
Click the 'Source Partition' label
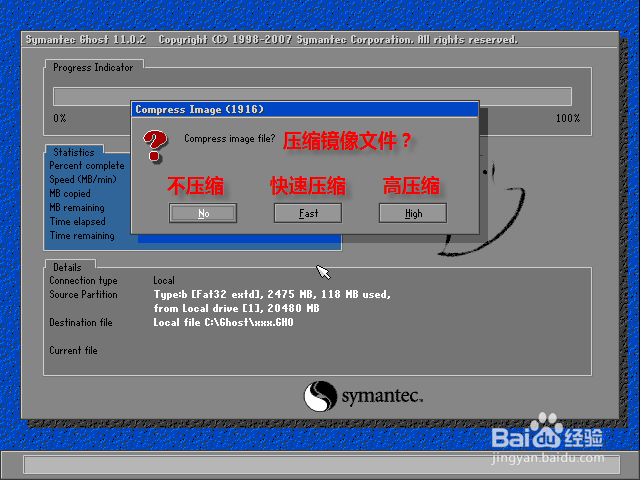tap(83, 294)
